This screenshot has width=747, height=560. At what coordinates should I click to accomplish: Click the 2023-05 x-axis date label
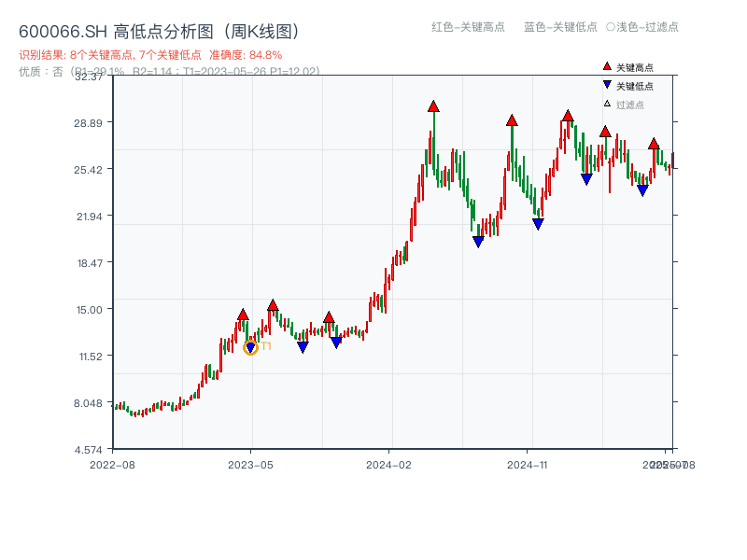pyautogui.click(x=250, y=465)
